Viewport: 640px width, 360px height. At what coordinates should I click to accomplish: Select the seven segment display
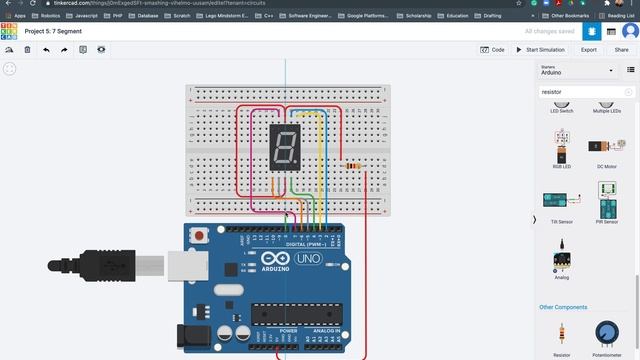285,147
